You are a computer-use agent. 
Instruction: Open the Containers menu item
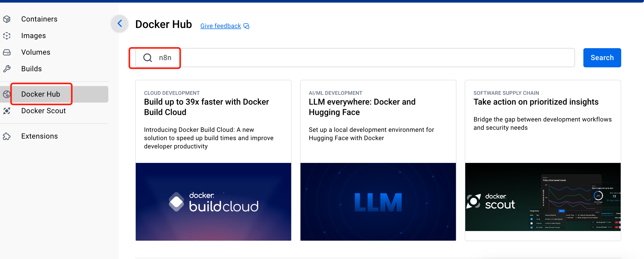tap(39, 19)
